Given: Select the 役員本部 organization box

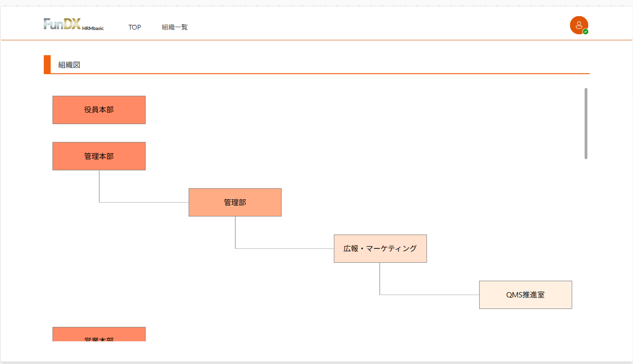Looking at the screenshot, I should pyautogui.click(x=99, y=110).
